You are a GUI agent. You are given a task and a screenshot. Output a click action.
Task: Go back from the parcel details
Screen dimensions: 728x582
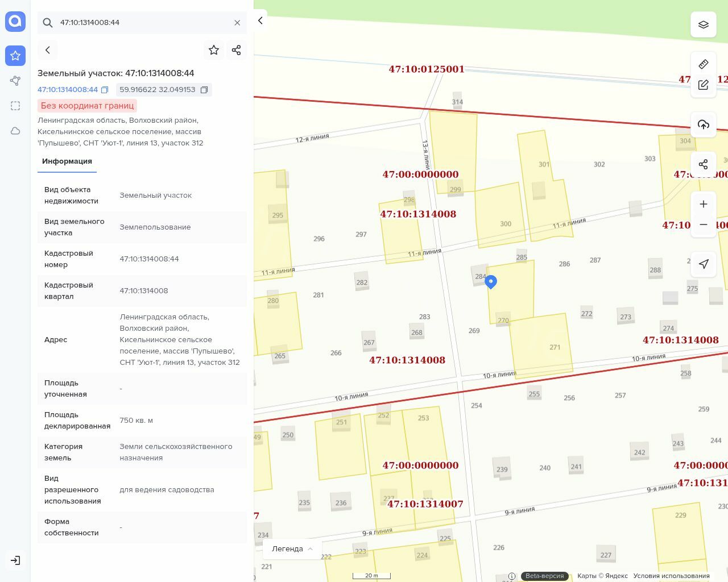pyautogui.click(x=48, y=50)
